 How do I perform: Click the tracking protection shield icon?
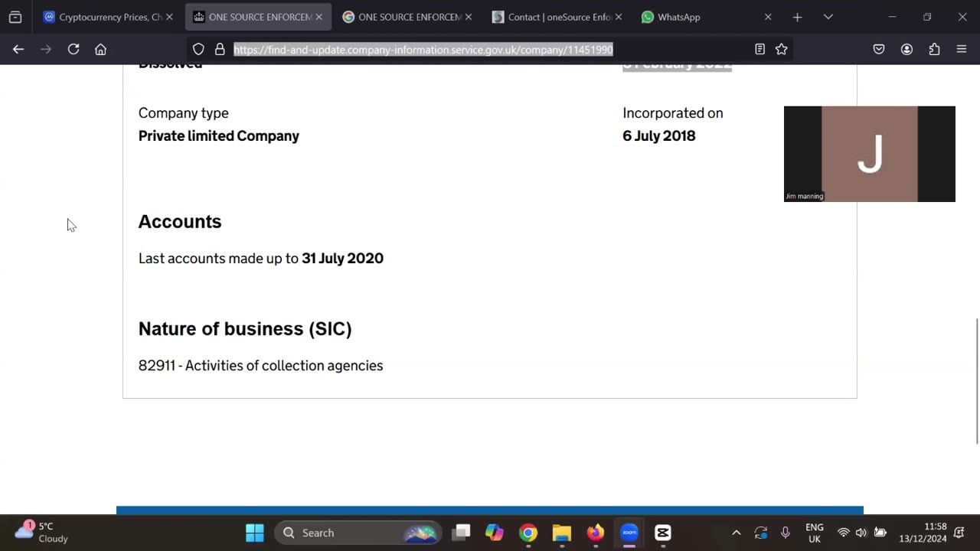[x=198, y=49]
